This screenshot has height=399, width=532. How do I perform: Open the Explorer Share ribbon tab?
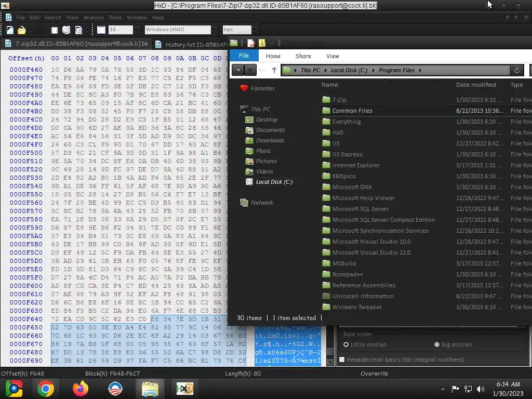coord(303,56)
